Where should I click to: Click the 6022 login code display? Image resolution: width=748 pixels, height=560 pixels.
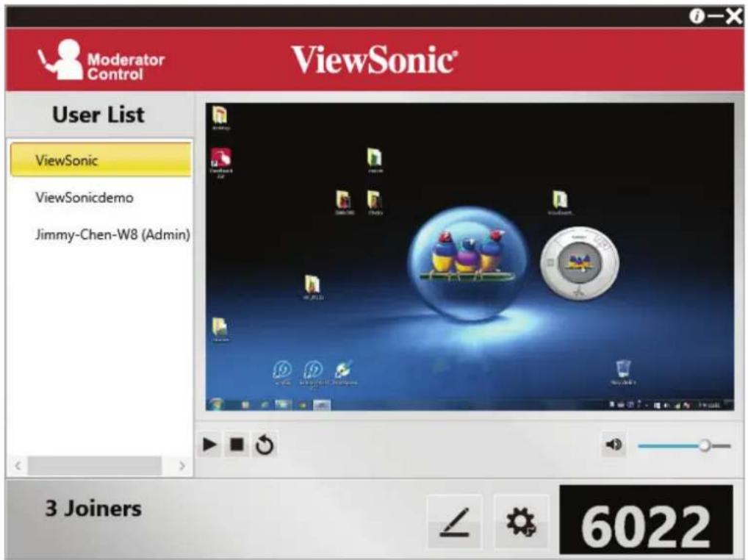(x=646, y=520)
